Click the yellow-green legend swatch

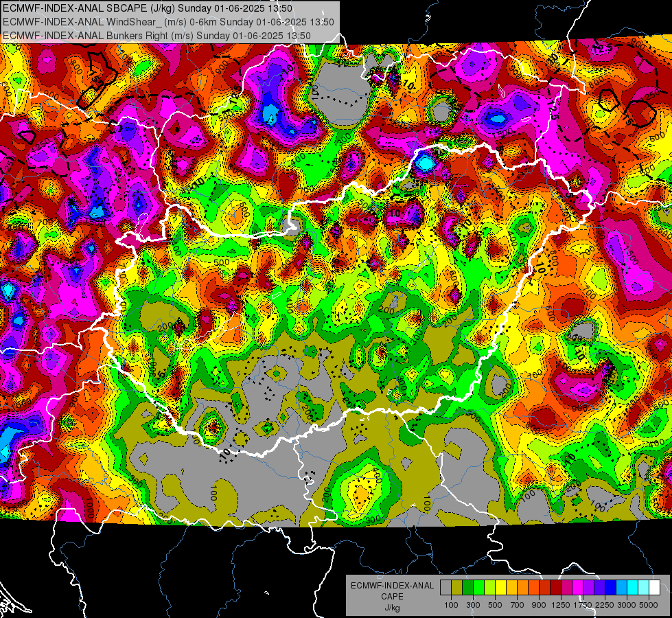click(x=489, y=588)
